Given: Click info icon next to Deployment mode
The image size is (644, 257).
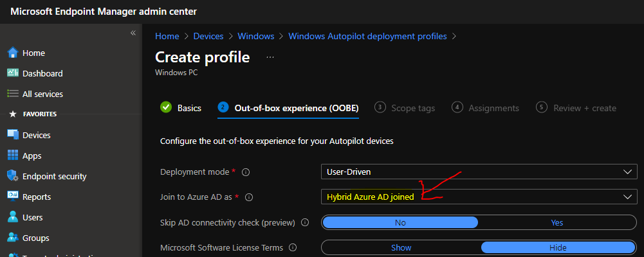Looking at the screenshot, I should pos(246,172).
